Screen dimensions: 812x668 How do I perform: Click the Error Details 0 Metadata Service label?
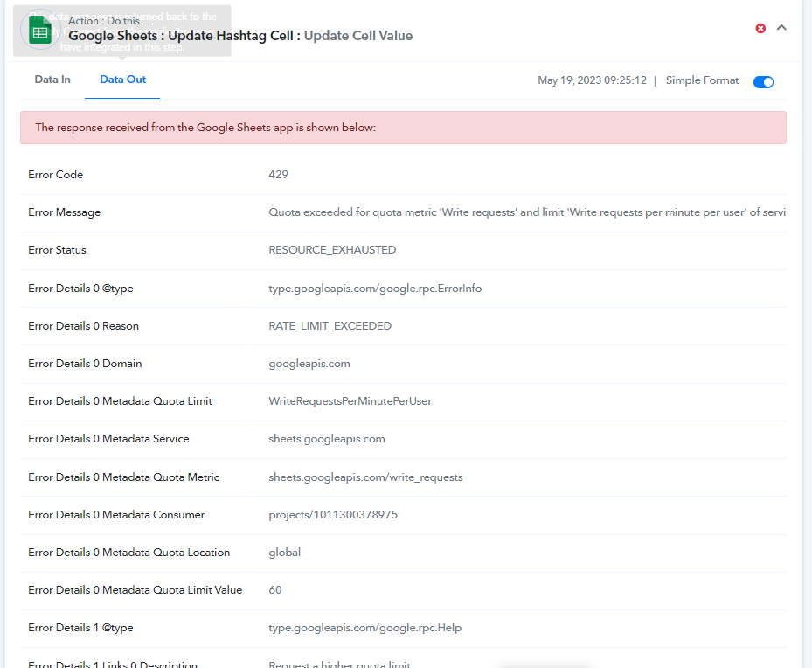[x=108, y=439]
